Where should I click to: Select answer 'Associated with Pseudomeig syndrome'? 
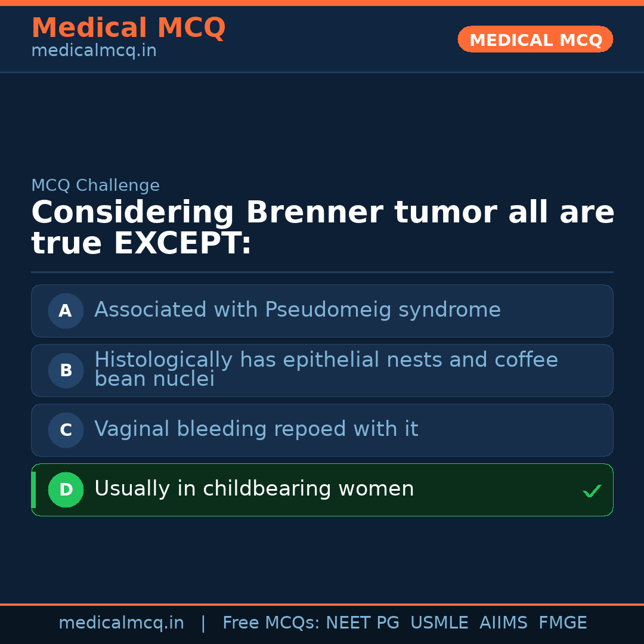[x=297, y=310]
